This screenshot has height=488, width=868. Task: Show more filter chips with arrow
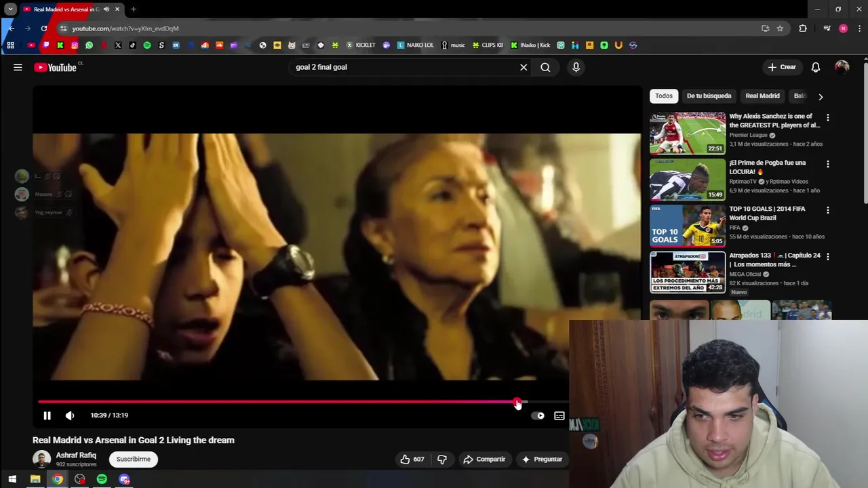[821, 96]
